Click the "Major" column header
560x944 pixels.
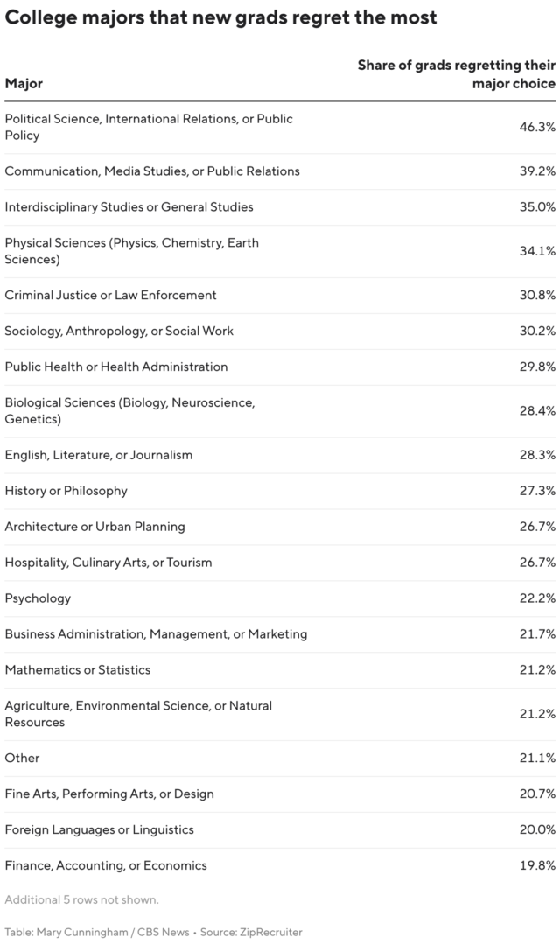tap(24, 83)
